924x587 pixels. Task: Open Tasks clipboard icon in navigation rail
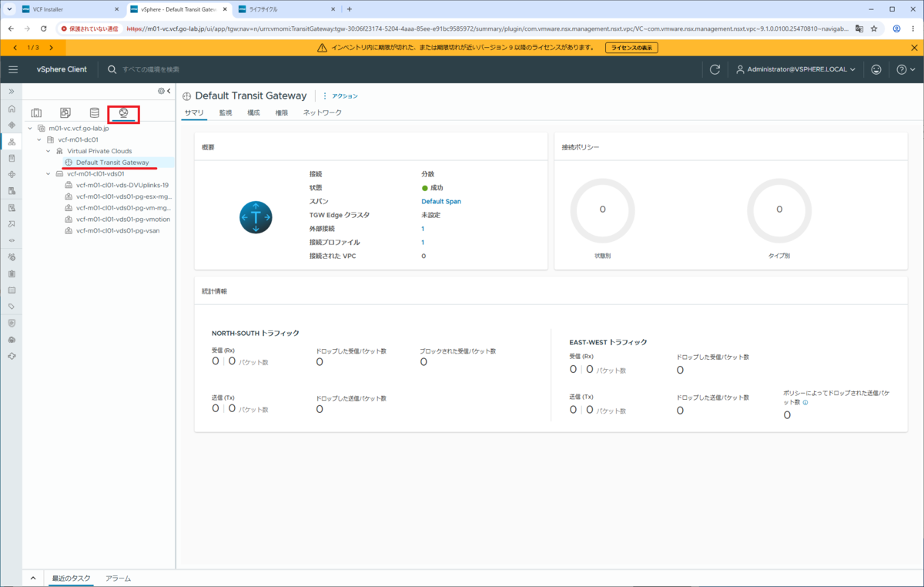12,273
